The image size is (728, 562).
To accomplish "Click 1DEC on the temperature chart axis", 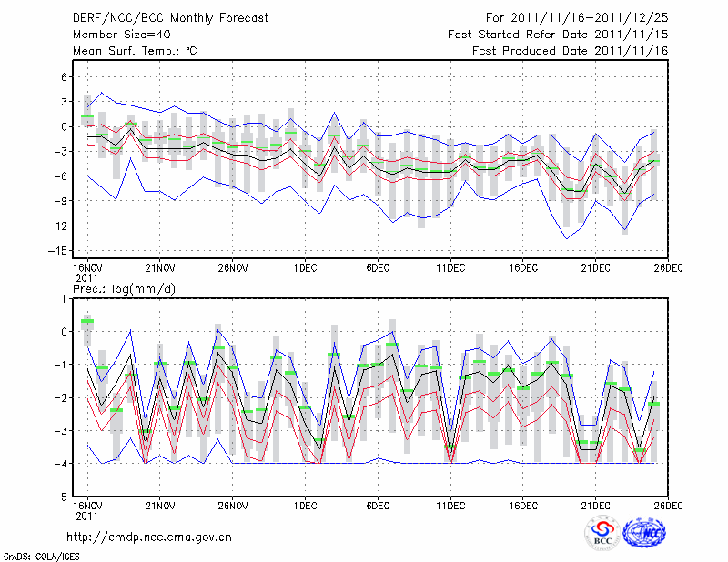I will pyautogui.click(x=305, y=266).
